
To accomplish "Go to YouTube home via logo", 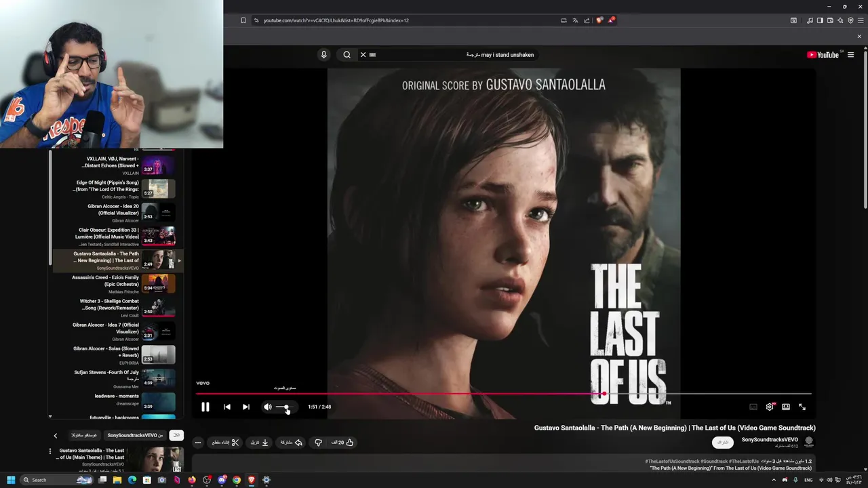I will click(x=823, y=55).
